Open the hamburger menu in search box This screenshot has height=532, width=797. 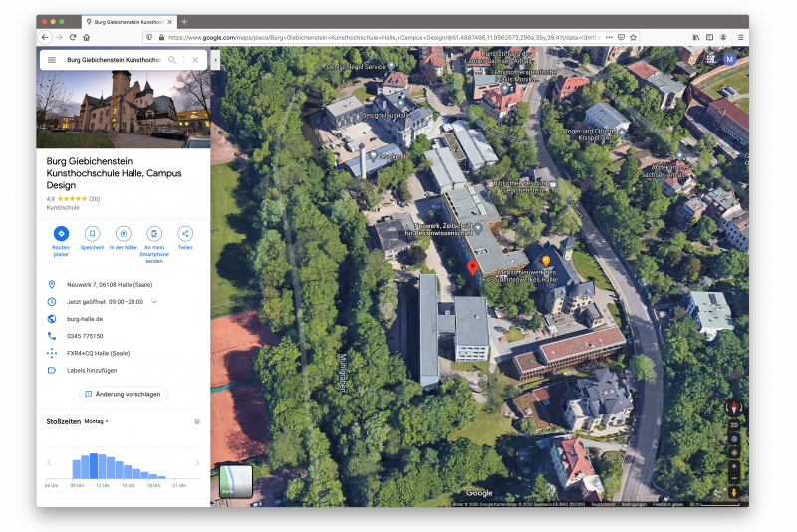(x=52, y=60)
